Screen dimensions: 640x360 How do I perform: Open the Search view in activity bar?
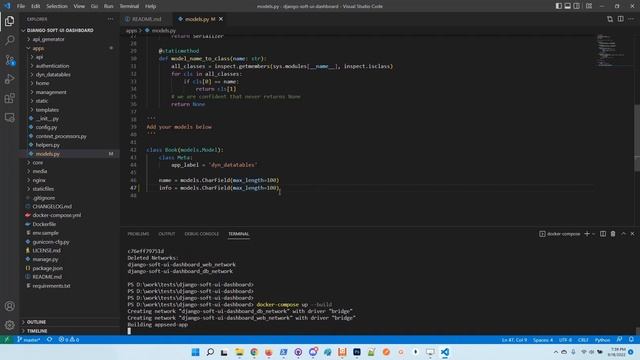tap(9, 40)
